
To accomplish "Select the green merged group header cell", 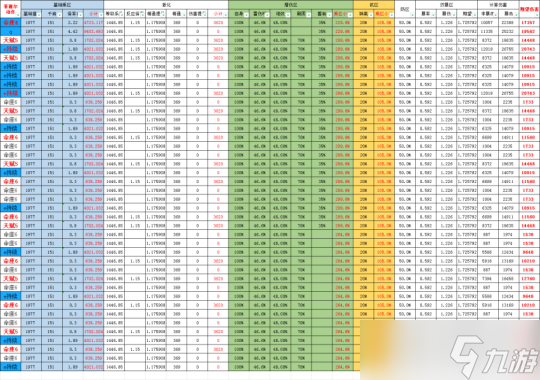I will pyautogui.click(x=291, y=5).
